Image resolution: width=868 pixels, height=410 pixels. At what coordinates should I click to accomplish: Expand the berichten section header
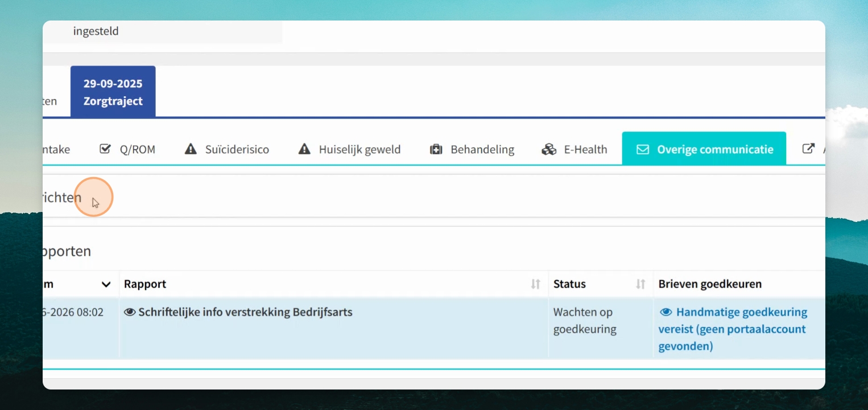pos(433,198)
